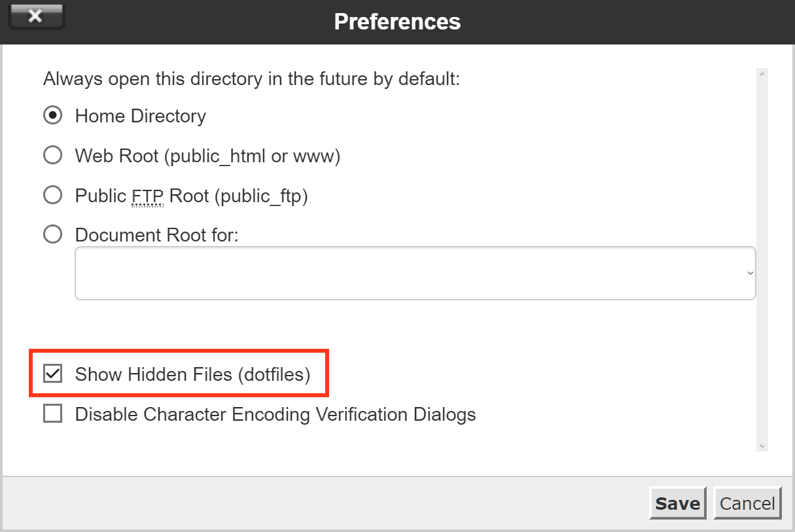Enable the Disable Character Encoding Verification checkbox
This screenshot has width=795, height=532.
(52, 414)
